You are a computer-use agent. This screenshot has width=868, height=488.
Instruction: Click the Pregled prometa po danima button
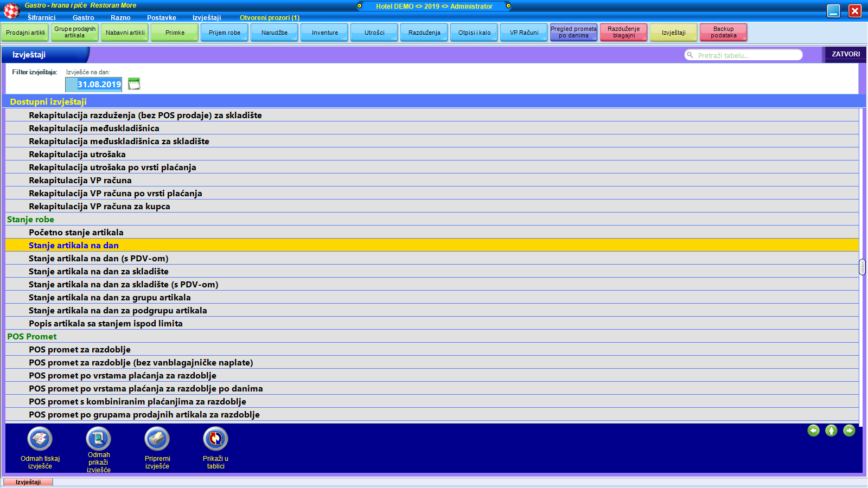(x=573, y=33)
